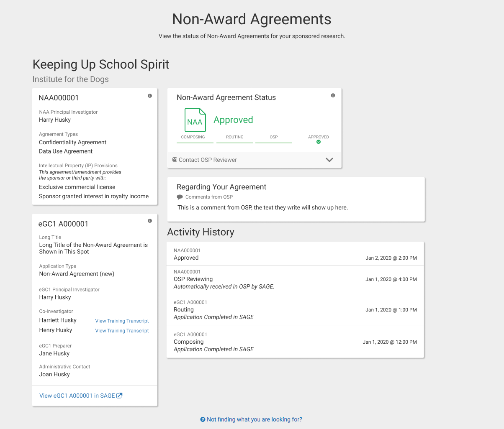Click the info icon on NAA000001 card

[150, 96]
